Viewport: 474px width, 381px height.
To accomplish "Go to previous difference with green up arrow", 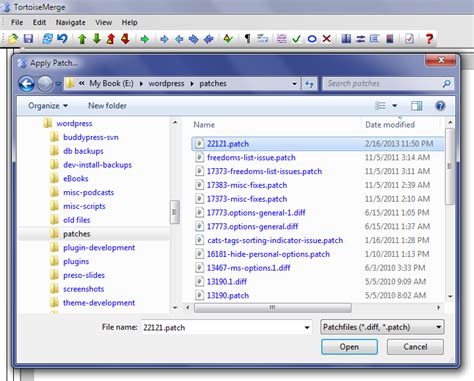I will [82, 39].
